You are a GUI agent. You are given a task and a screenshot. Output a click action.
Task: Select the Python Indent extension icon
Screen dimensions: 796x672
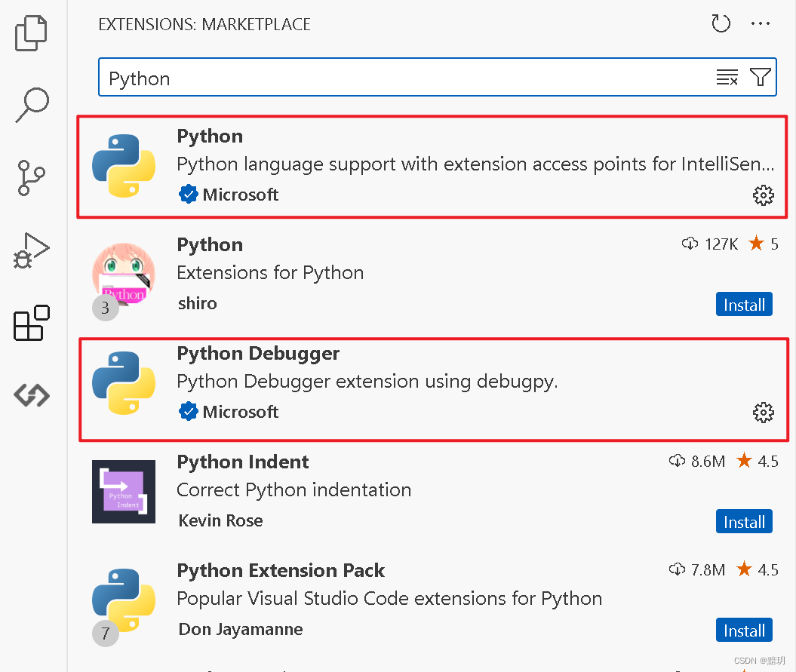pos(123,491)
